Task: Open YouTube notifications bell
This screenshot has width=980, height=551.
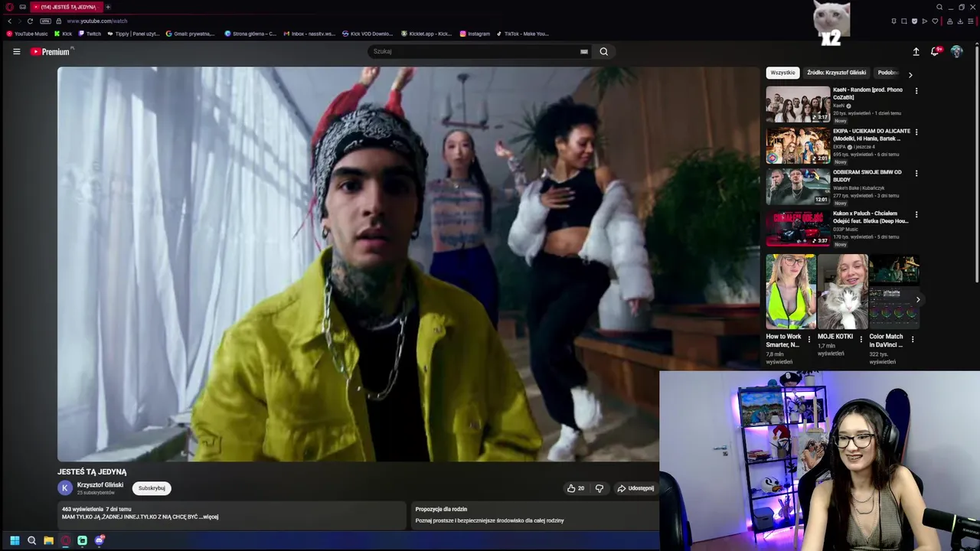Action: coord(935,51)
